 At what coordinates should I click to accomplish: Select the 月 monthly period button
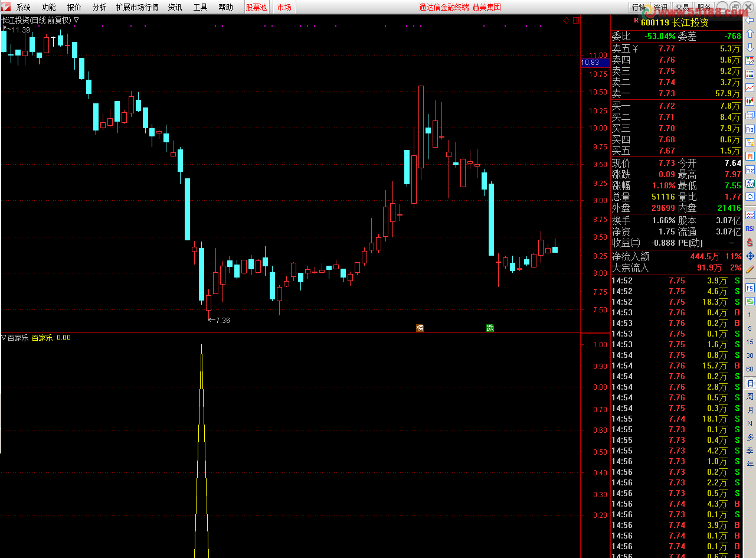(750, 410)
